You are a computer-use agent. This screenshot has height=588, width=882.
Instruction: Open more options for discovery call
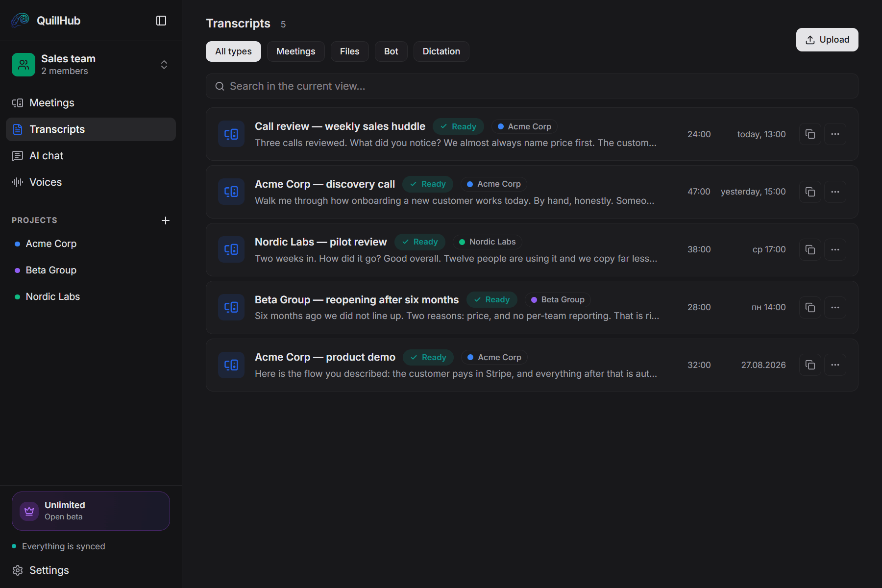[835, 192]
